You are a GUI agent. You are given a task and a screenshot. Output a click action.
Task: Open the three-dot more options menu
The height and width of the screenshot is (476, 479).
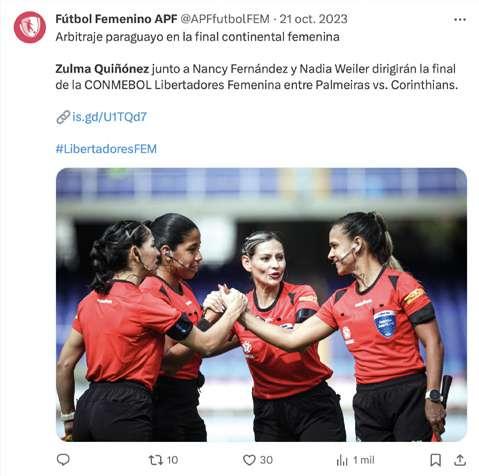pos(460,20)
